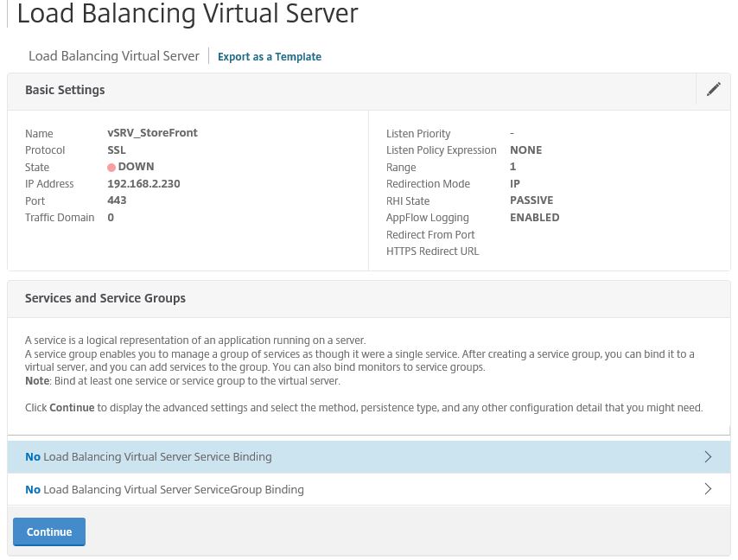Click the SSL protocol value

coord(116,150)
